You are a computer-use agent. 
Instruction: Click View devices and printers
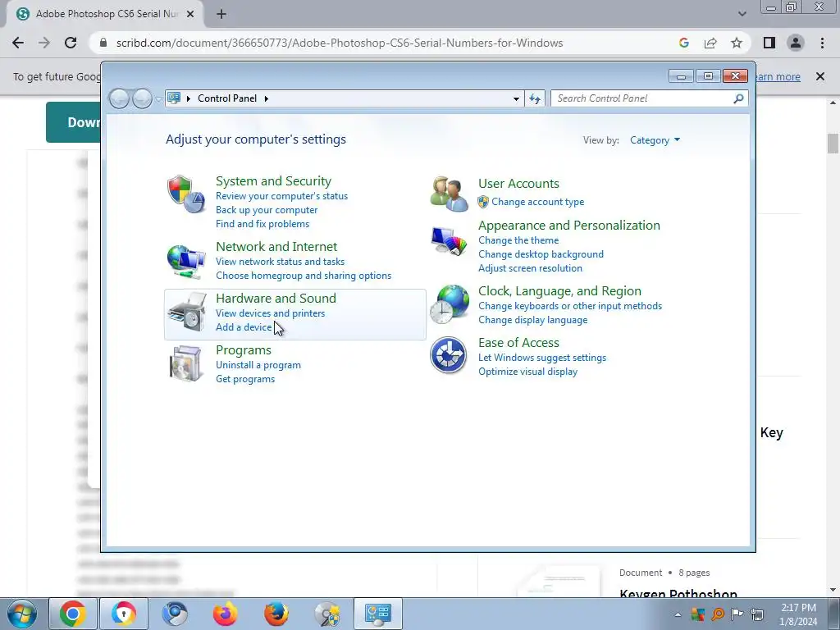click(270, 313)
